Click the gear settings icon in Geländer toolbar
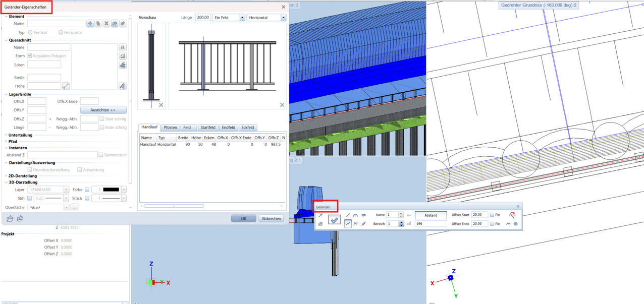This screenshot has width=644, height=304. point(516,224)
